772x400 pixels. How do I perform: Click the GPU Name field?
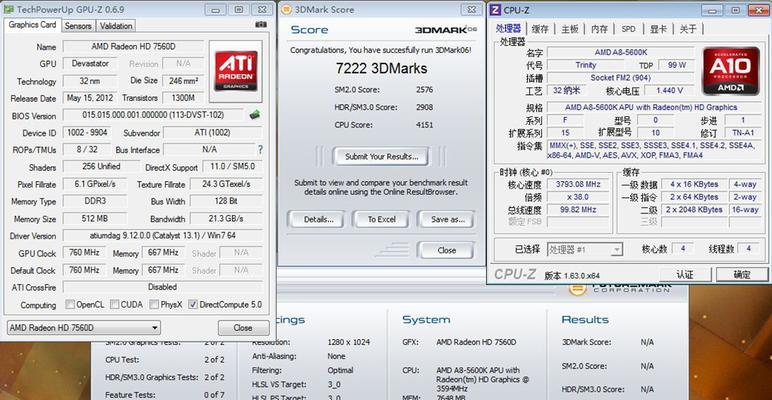pos(133,46)
